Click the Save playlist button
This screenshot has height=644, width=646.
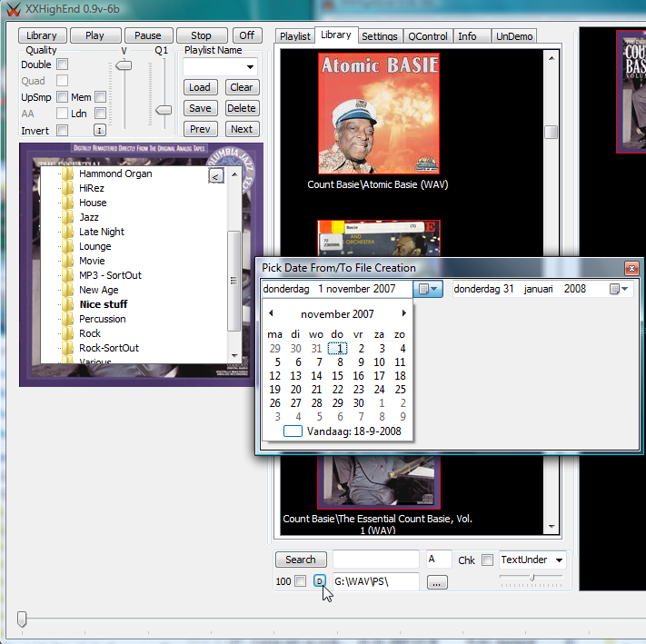coord(200,108)
